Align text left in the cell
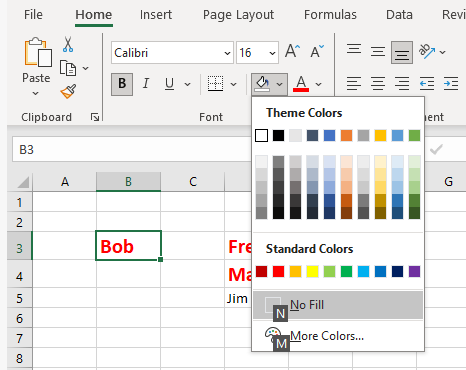The height and width of the screenshot is (370, 466). (354, 83)
